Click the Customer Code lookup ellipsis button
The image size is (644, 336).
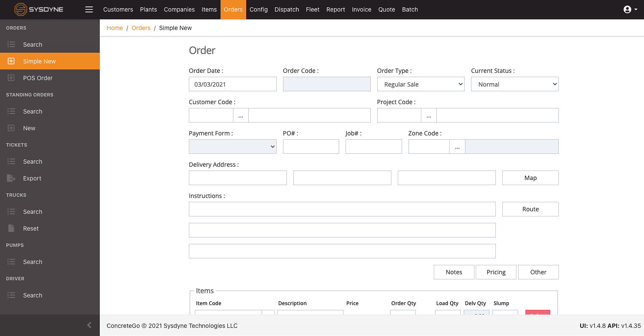pyautogui.click(x=241, y=116)
